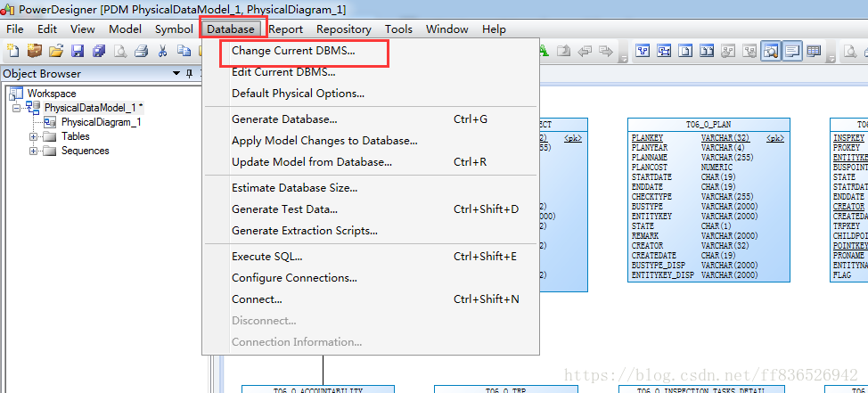Collapse the PhysicalDataModel_1 tree node

pyautogui.click(x=16, y=107)
